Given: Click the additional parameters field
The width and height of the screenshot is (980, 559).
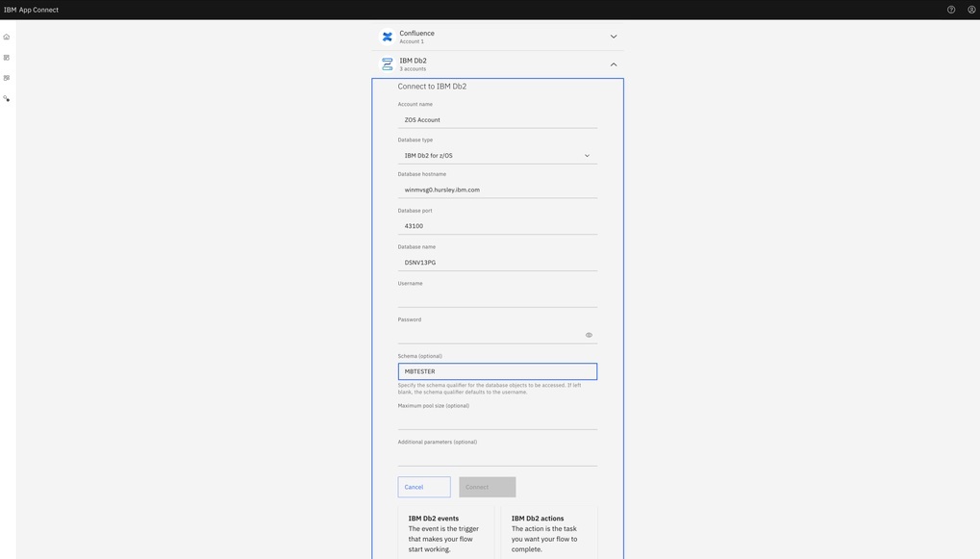Looking at the screenshot, I should point(497,454).
